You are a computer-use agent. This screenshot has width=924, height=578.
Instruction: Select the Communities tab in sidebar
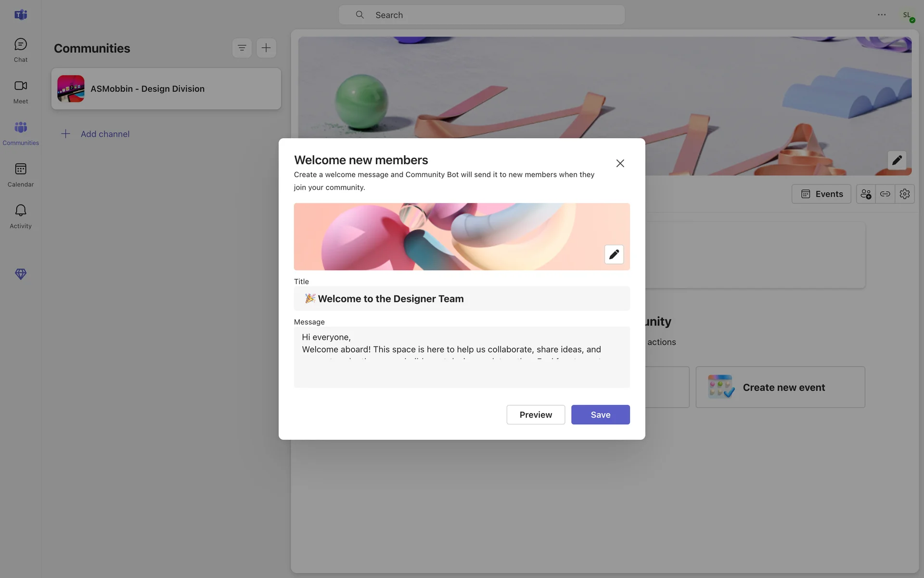(20, 133)
